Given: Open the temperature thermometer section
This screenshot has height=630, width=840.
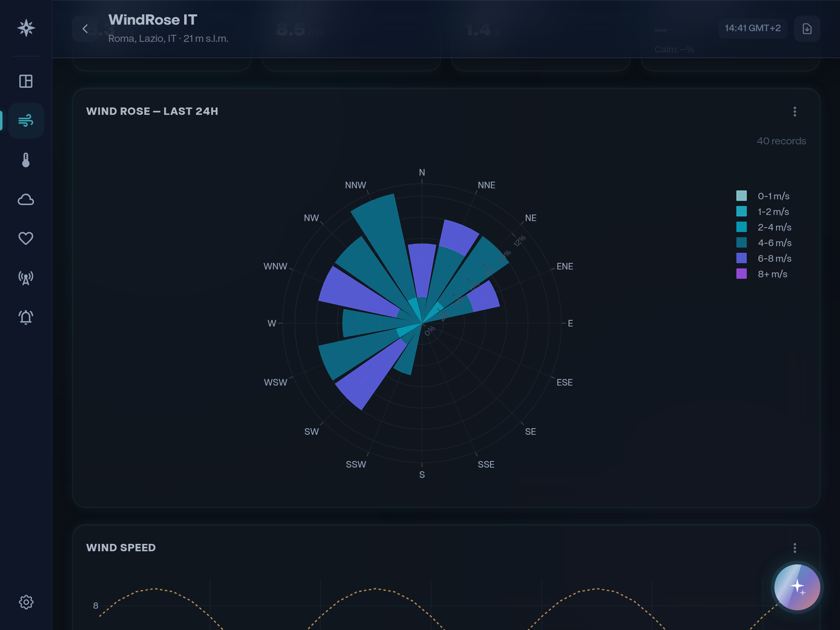Looking at the screenshot, I should click(x=26, y=160).
